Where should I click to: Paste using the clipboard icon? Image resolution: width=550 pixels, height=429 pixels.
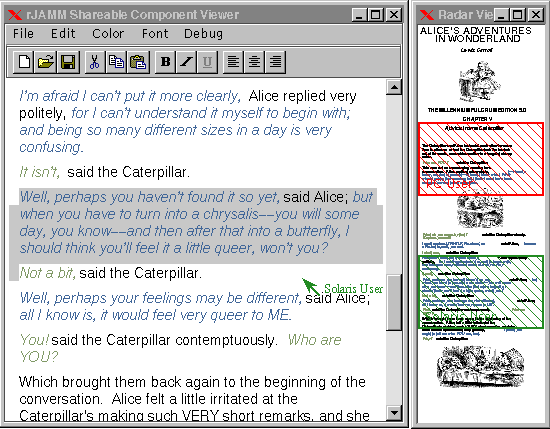[x=138, y=62]
